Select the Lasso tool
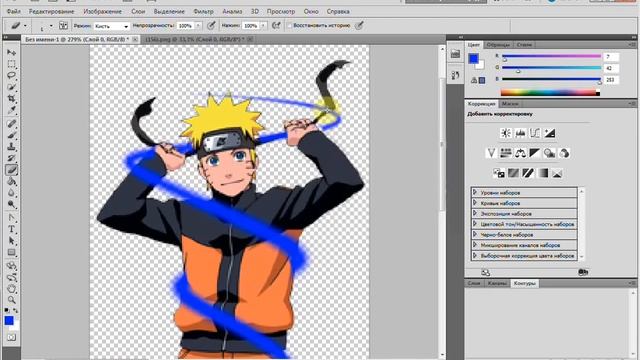 tap(11, 76)
